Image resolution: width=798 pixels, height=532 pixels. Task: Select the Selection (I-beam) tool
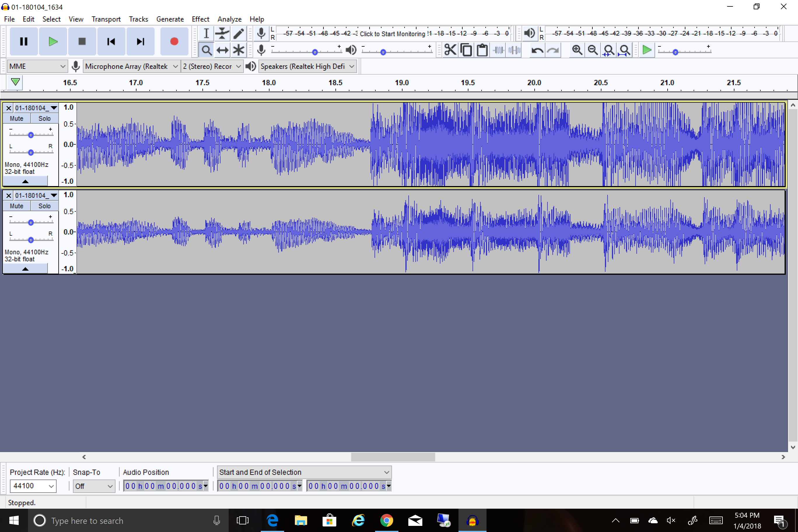[x=206, y=34]
